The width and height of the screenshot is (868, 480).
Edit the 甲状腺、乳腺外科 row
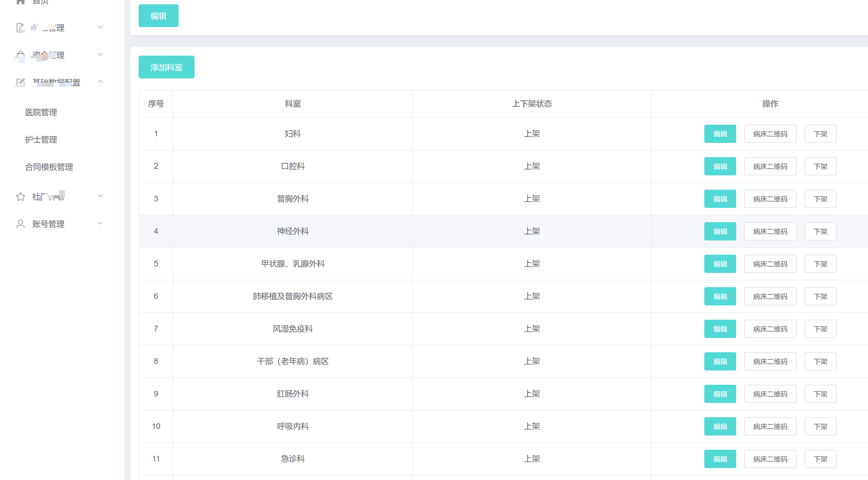(720, 264)
